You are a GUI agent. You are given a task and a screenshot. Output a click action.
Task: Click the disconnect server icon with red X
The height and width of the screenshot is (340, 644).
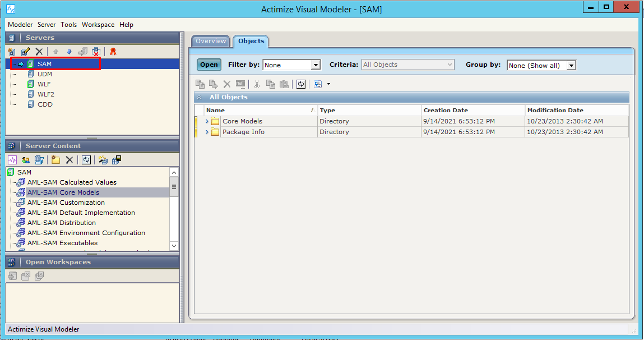pos(96,52)
